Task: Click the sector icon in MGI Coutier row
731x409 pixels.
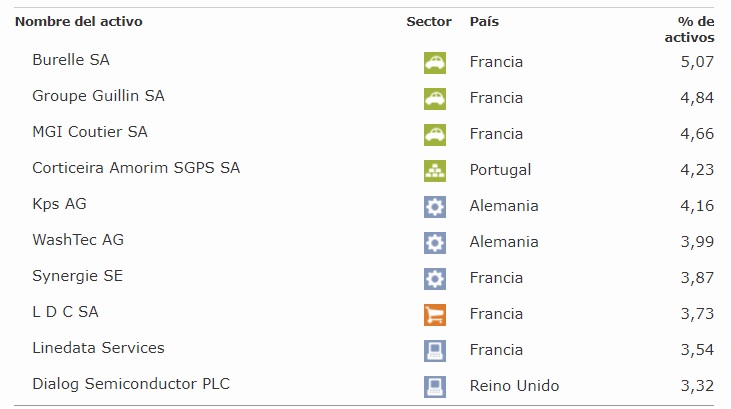Action: [x=434, y=134]
